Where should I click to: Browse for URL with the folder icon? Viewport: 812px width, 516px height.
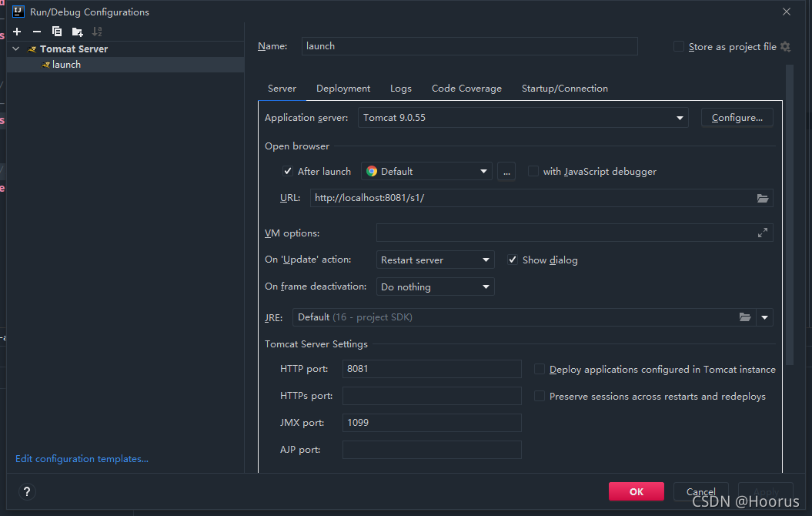tap(762, 198)
